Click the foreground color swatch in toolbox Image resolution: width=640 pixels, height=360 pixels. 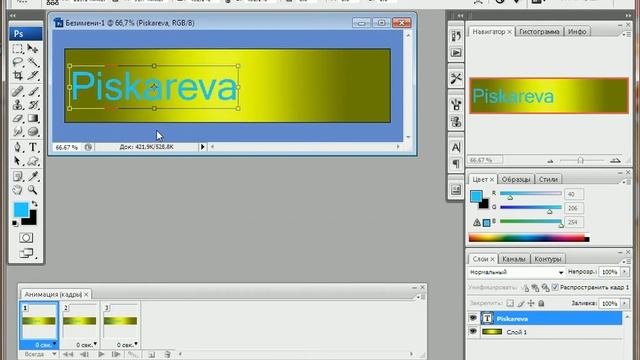20,209
